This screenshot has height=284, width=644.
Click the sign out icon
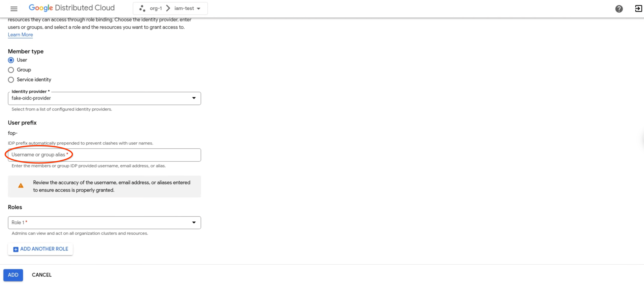[638, 9]
